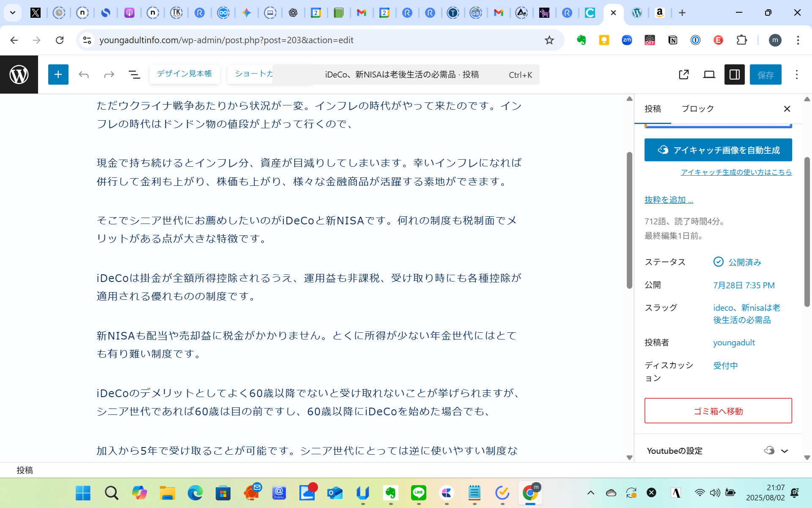Switch to the ブロック sidebar tab
Image resolution: width=812 pixels, height=508 pixels.
[698, 109]
